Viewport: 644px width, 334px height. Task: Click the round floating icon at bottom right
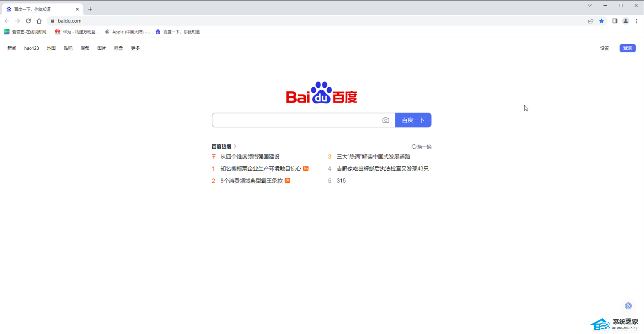[628, 306]
